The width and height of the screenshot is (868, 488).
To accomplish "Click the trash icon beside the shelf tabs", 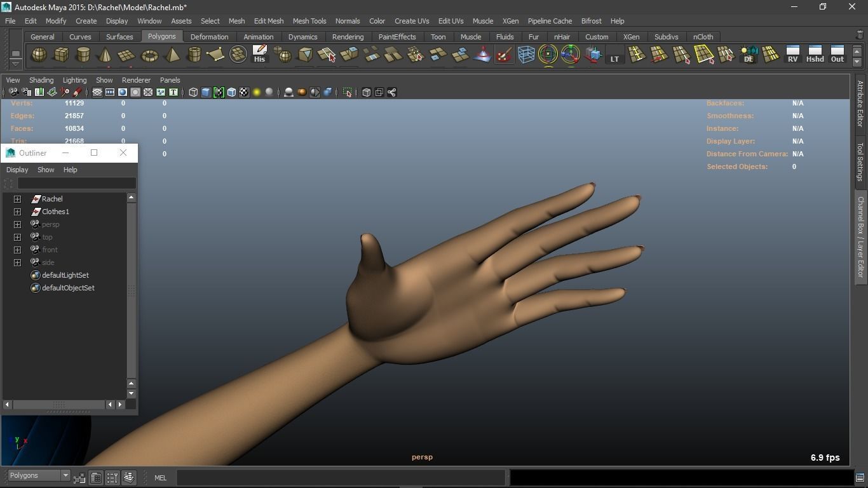I will point(860,36).
